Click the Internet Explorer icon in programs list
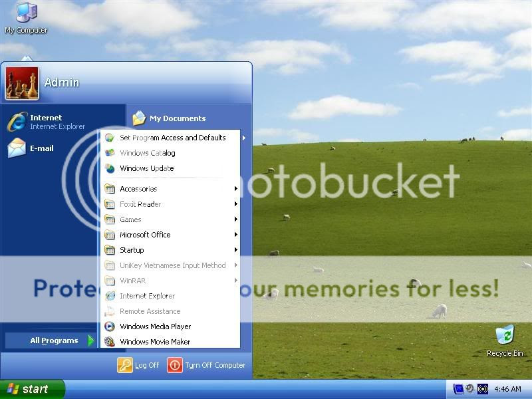Image resolution: width=532 pixels, height=399 pixels. [x=110, y=296]
